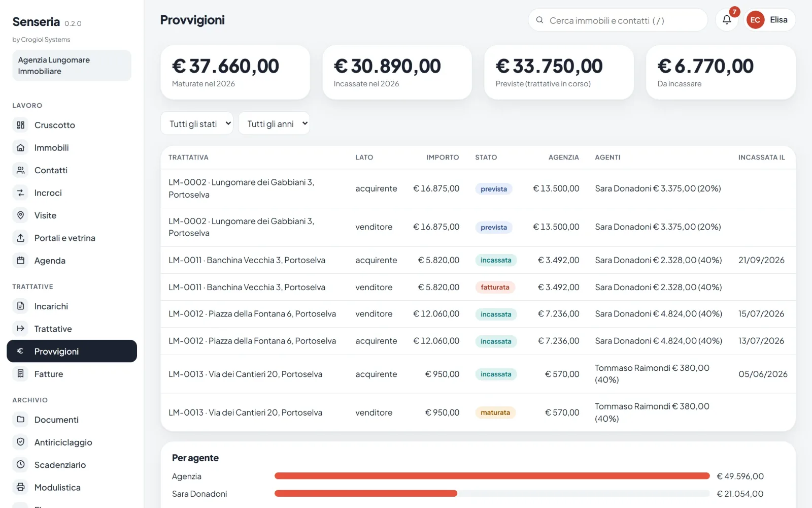
Task: Click the Agenda calendar icon
Action: (20, 261)
